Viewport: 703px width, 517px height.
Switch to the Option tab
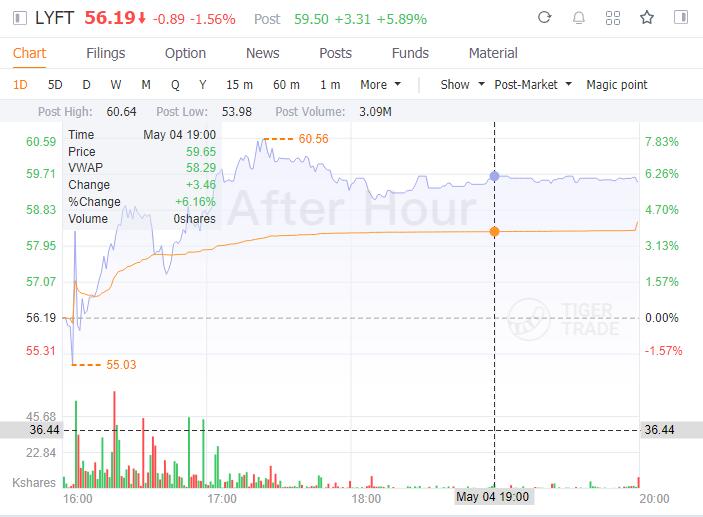(185, 53)
